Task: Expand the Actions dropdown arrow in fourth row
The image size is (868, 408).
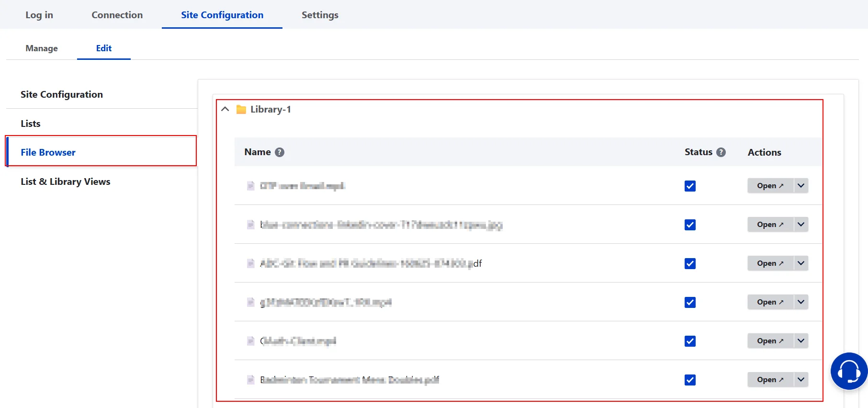Action: [801, 302]
